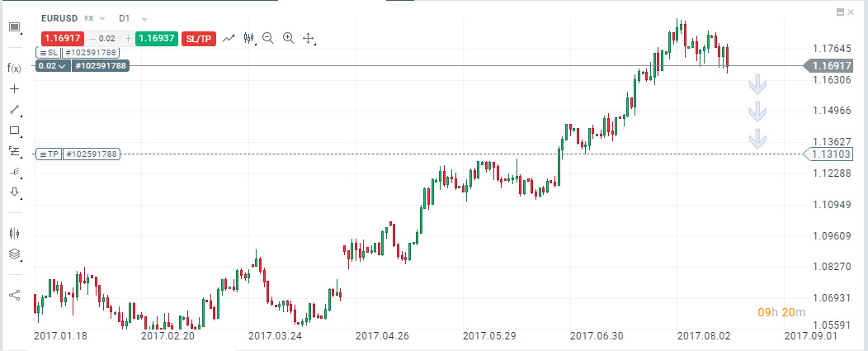Open the indicators f(x) menu
868x351 pixels.
click(13, 67)
